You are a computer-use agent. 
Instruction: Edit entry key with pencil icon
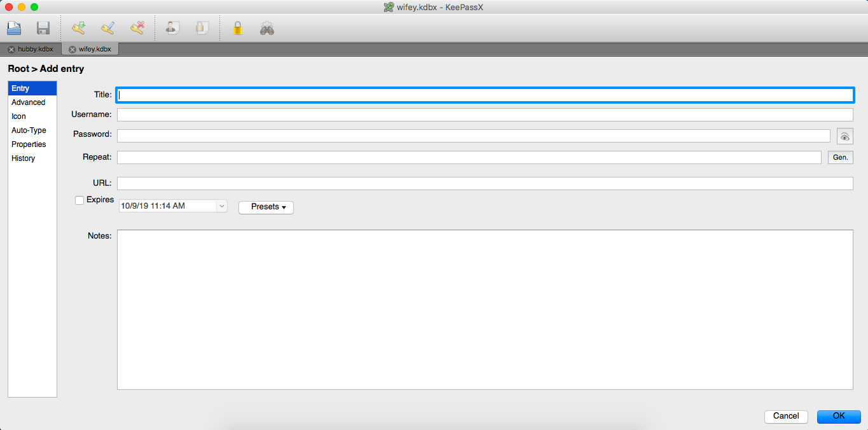107,28
